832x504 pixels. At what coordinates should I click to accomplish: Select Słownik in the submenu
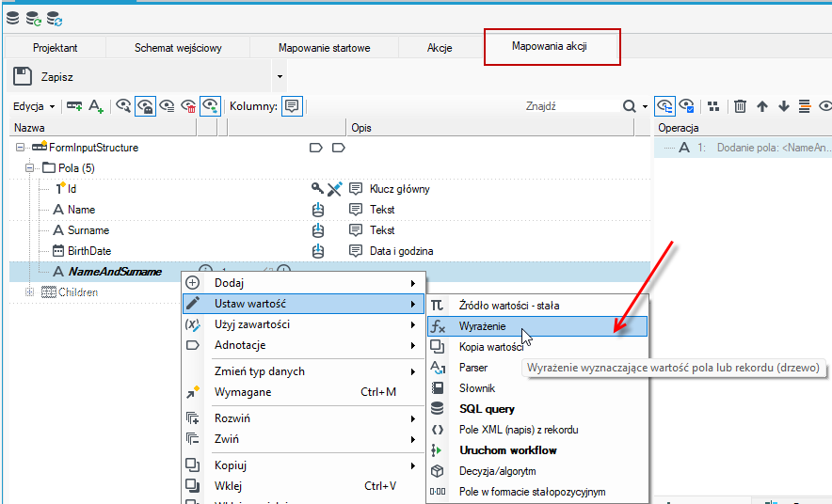537,388
